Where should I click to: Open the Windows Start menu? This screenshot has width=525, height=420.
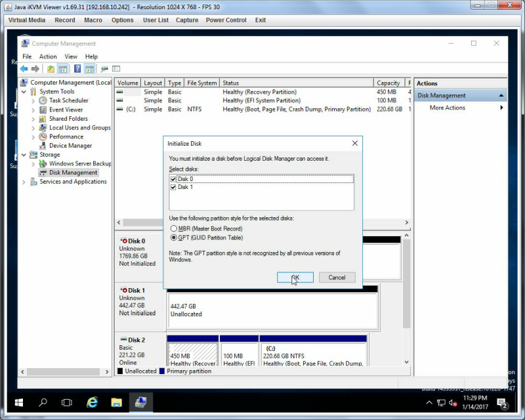click(19, 402)
